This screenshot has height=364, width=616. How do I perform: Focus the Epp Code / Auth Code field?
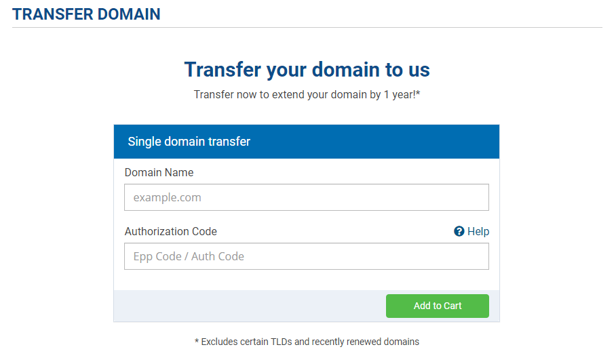click(x=307, y=256)
